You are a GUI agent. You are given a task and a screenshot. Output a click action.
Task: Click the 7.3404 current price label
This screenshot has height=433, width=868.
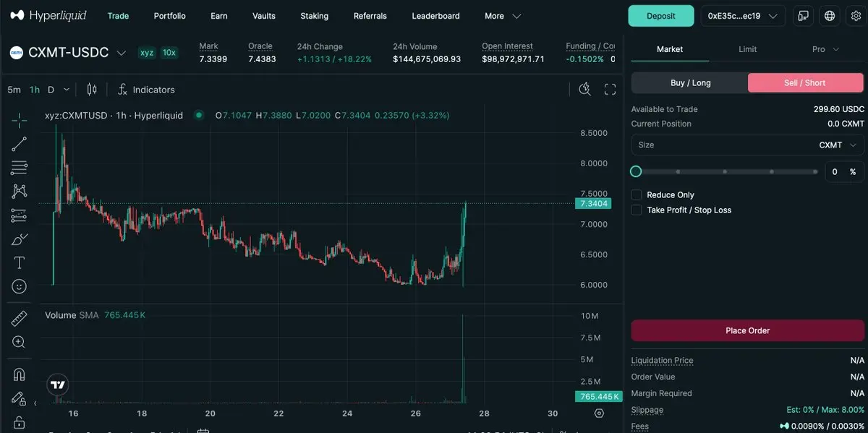pyautogui.click(x=594, y=204)
